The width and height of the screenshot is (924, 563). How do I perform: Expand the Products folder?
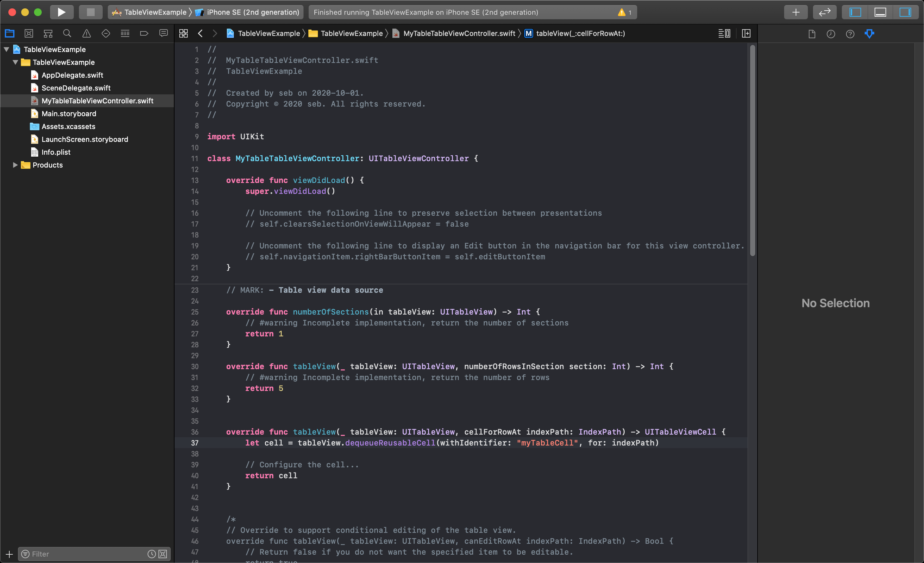click(x=15, y=165)
